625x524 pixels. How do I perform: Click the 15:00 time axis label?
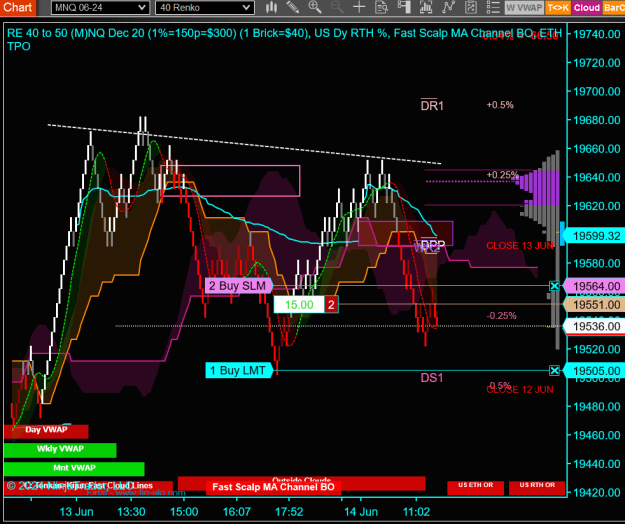coord(184,512)
